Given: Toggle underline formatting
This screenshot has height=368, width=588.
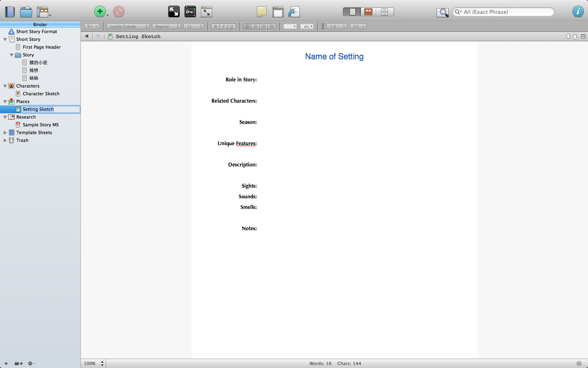Looking at the screenshot, I should (x=232, y=26).
